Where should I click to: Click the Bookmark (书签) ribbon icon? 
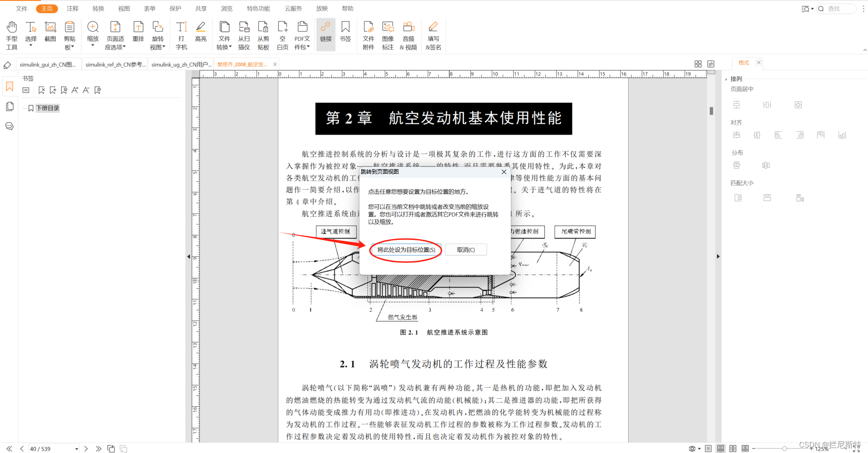[345, 32]
